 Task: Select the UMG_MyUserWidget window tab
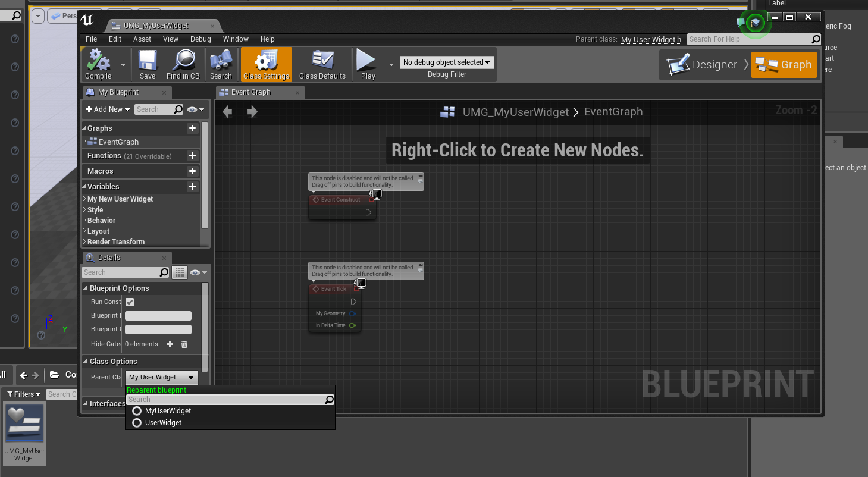[162, 26]
